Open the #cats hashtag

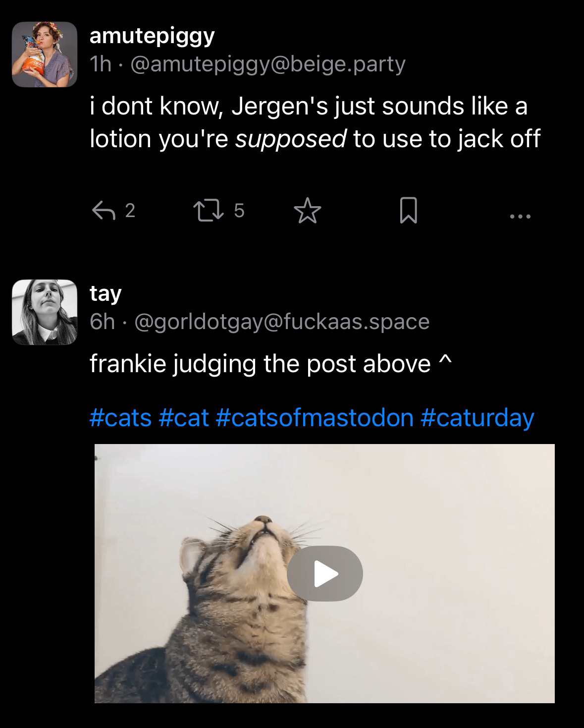point(120,417)
